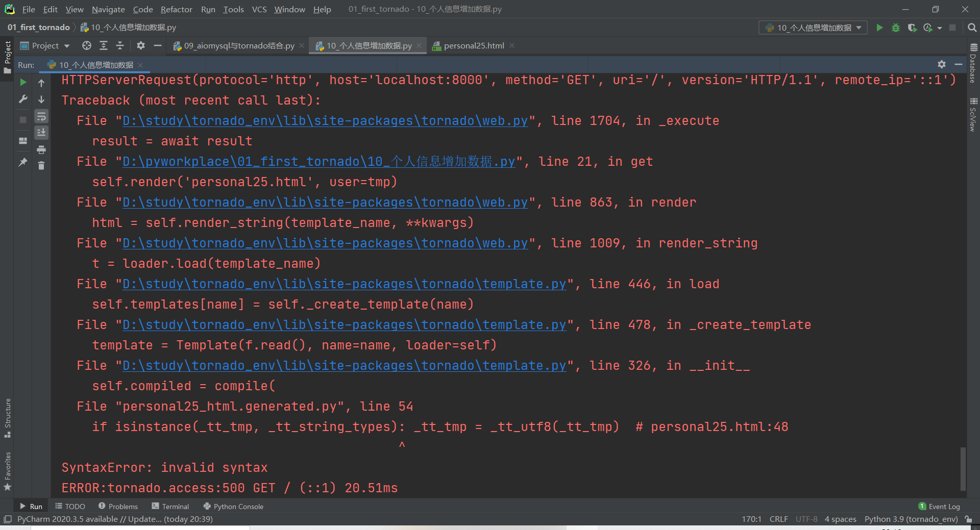Viewport: 980px width, 530px height.
Task: Stop the process in the Run panel
Action: (23, 120)
